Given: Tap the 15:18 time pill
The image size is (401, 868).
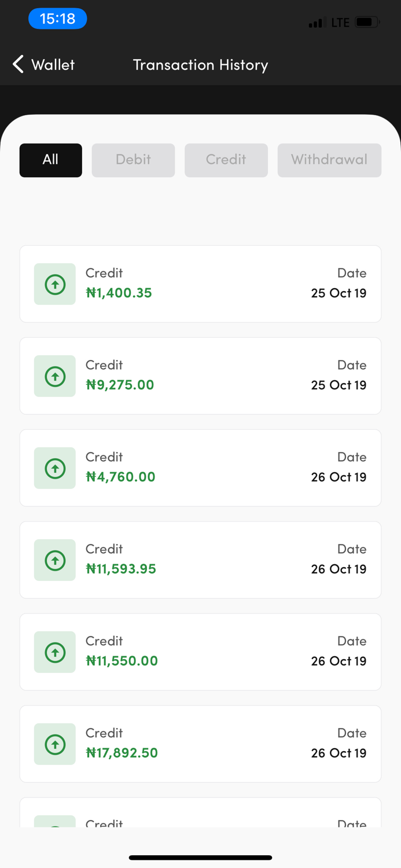Looking at the screenshot, I should 58,19.
